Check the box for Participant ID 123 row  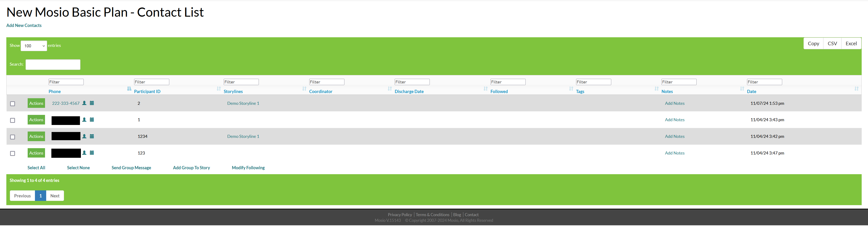pos(12,154)
